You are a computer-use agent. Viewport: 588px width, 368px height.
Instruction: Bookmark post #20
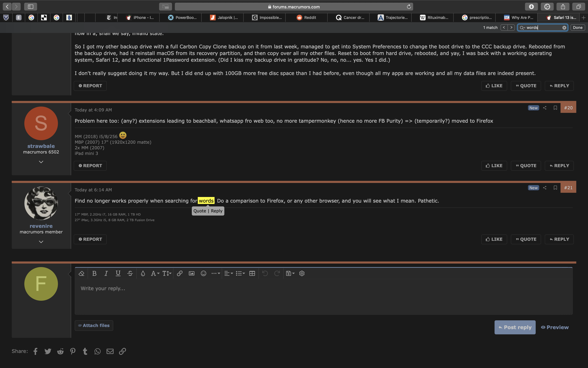[x=555, y=108]
